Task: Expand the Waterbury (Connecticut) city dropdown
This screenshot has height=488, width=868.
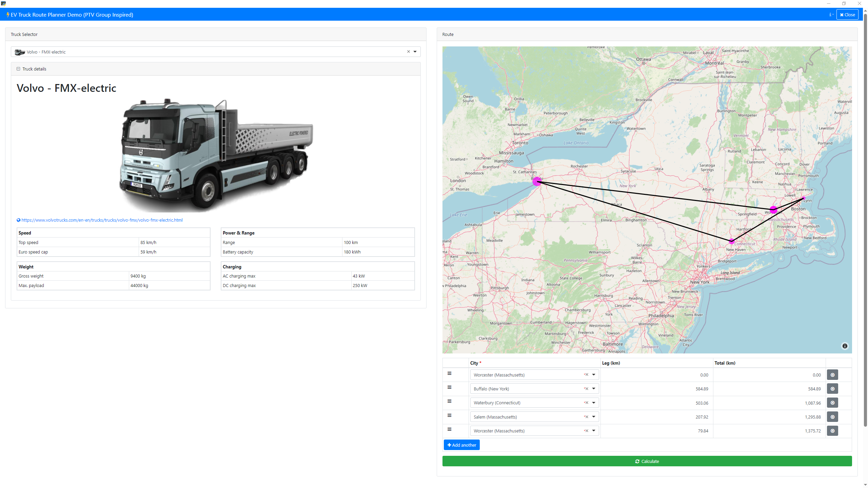Action: (x=594, y=403)
